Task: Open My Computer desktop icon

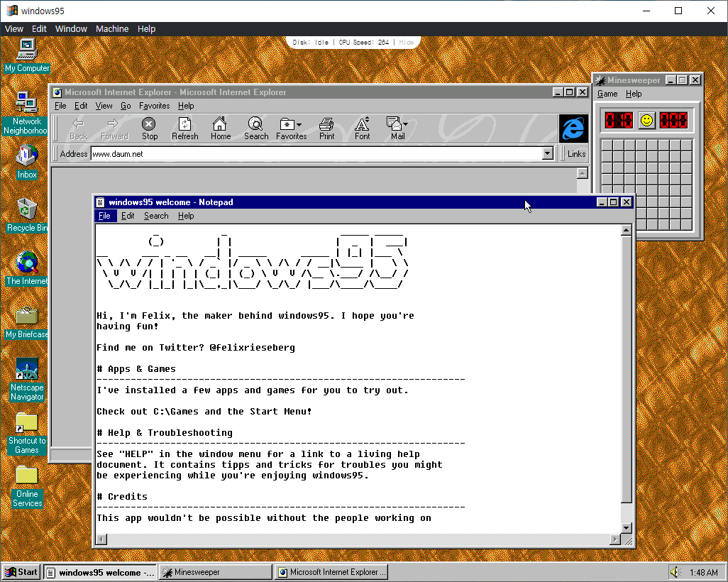Action: click(x=27, y=55)
